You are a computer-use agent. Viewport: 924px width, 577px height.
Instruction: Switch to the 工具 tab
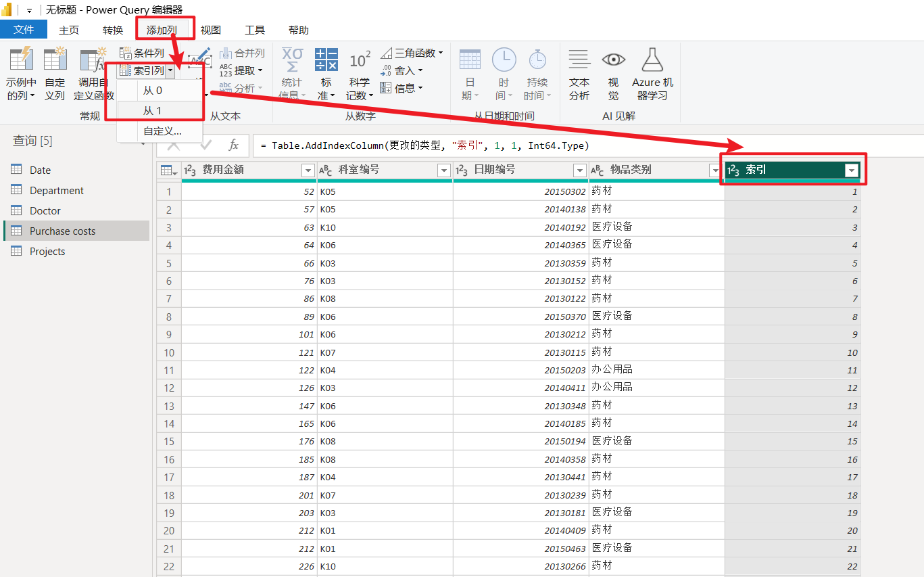coord(255,30)
